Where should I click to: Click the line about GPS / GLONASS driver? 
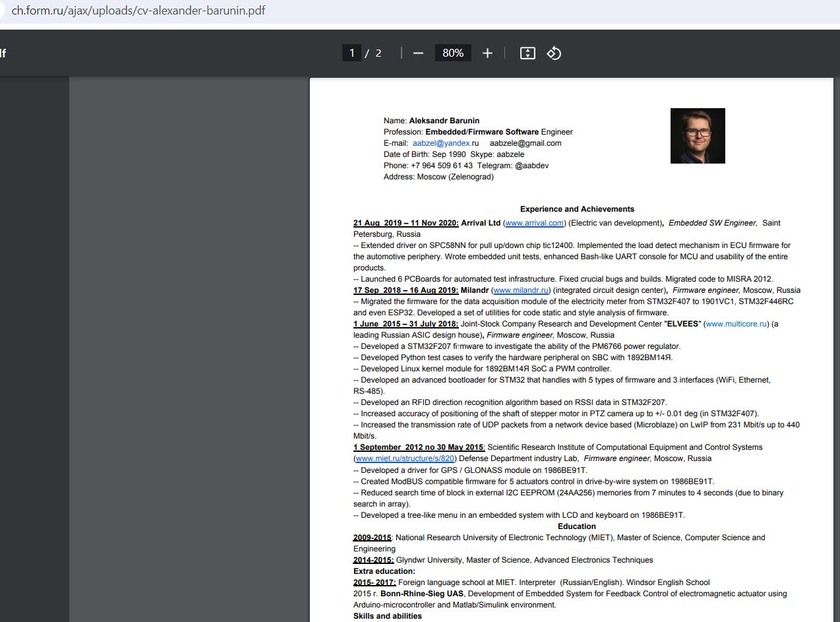click(470, 470)
